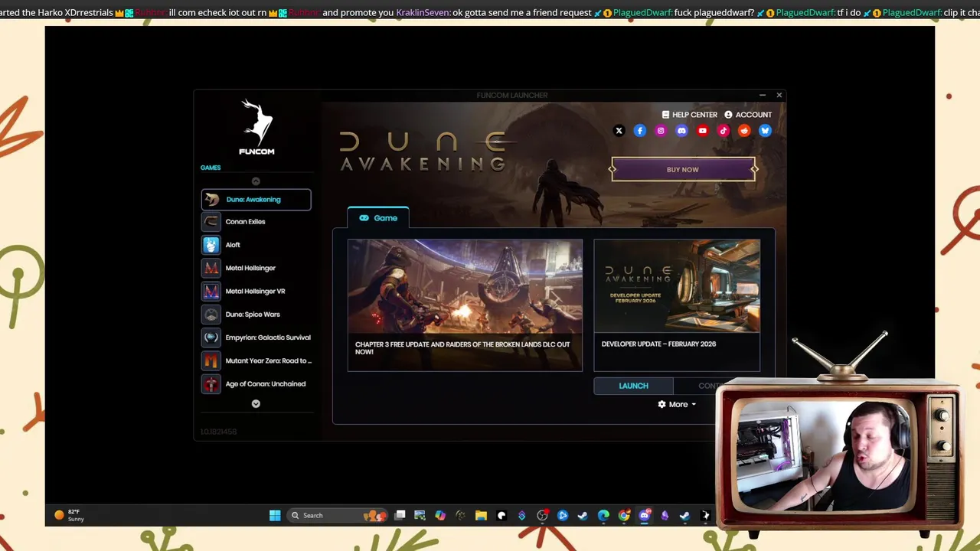Open the X (Twitter) social link
This screenshot has width=980, height=551.
click(x=619, y=131)
